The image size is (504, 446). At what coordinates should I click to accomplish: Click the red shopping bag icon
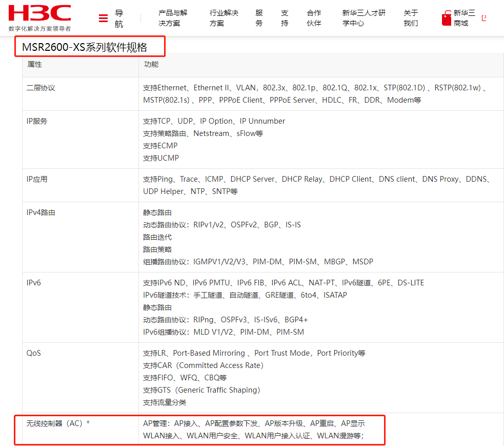point(447,18)
